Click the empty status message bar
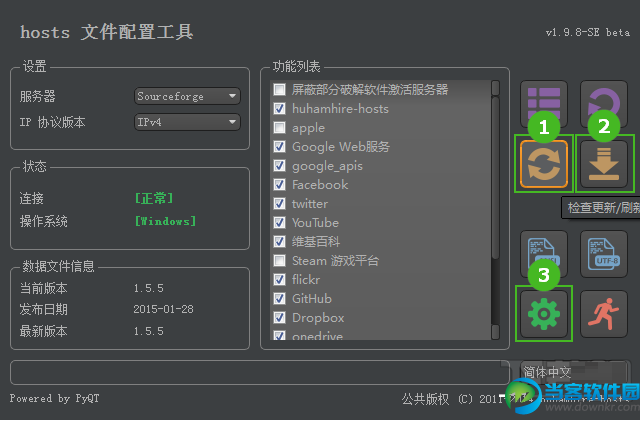The image size is (641, 421). [x=260, y=372]
